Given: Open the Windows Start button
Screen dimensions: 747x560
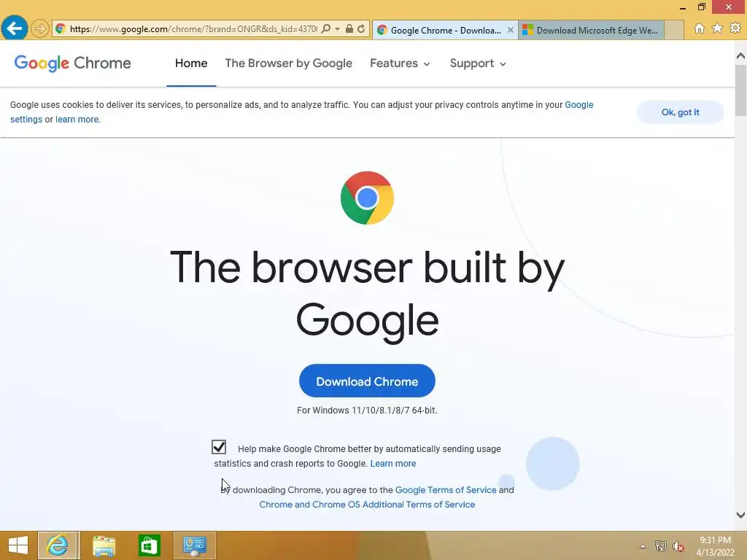Looking at the screenshot, I should click(18, 545).
